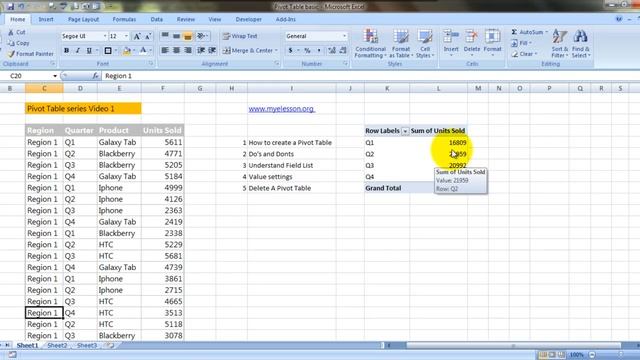640x360 pixels.
Task: Apply the Font Color letter A
Action: [143, 51]
